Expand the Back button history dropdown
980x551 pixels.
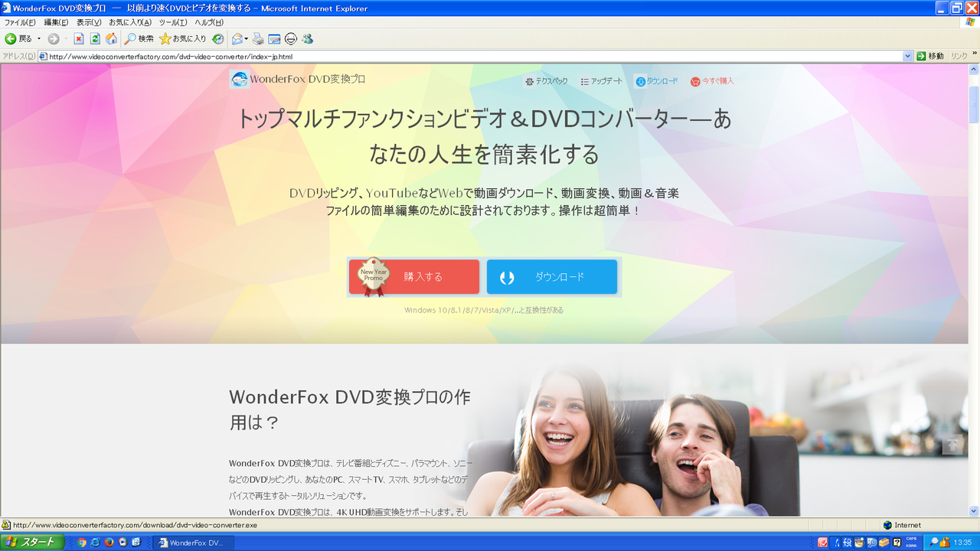pyautogui.click(x=39, y=38)
